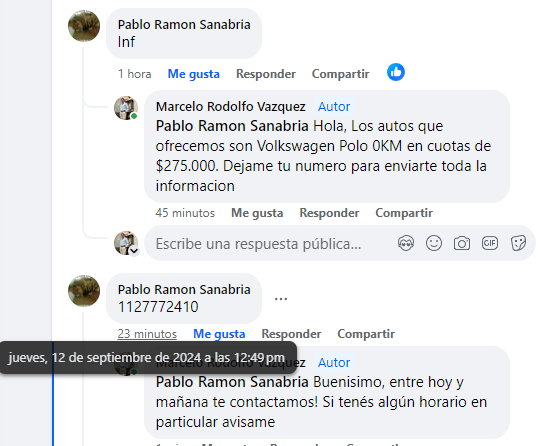Toggle Me gusta on the Inf comment
The image size is (538, 446).
(x=194, y=74)
